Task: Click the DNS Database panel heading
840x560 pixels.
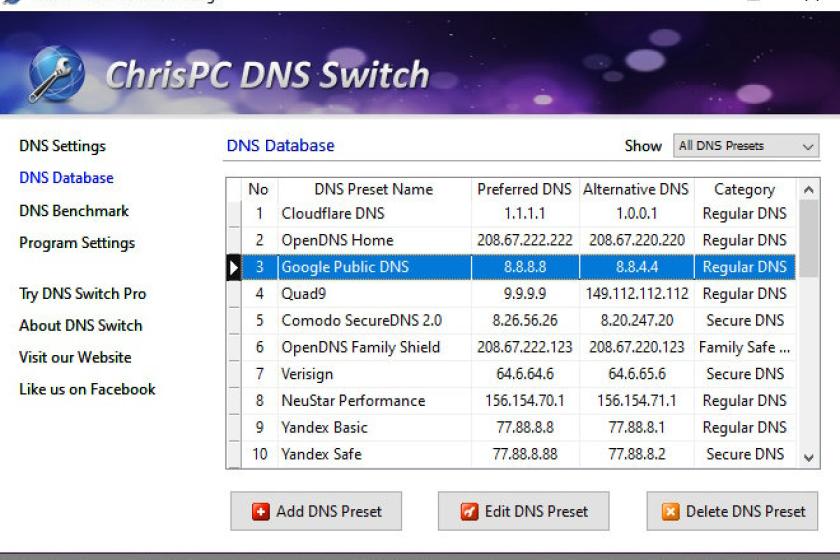Action: pos(281,146)
